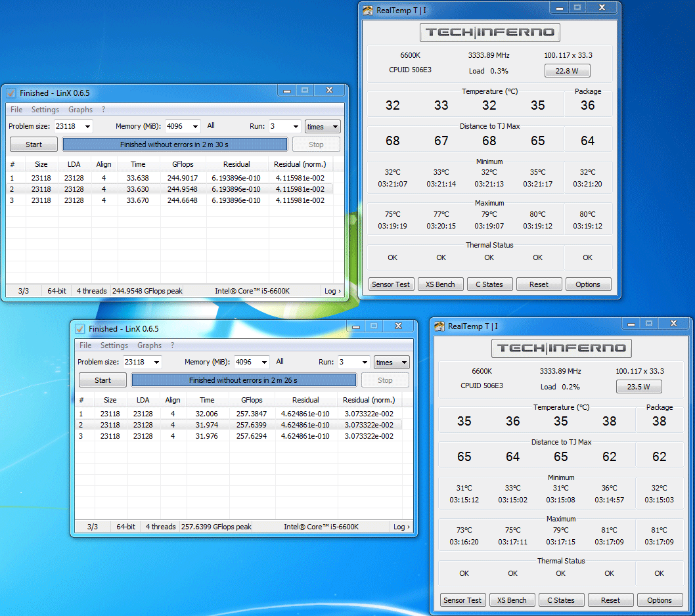The width and height of the screenshot is (695, 616).
Task: Click the Residual column header in the lower LinX window
Action: tap(305, 400)
